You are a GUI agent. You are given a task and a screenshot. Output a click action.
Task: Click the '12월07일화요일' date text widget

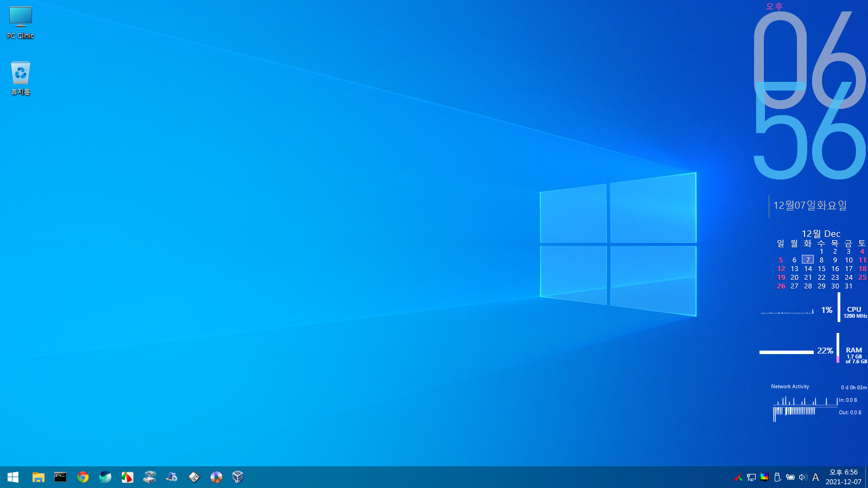[x=810, y=206]
